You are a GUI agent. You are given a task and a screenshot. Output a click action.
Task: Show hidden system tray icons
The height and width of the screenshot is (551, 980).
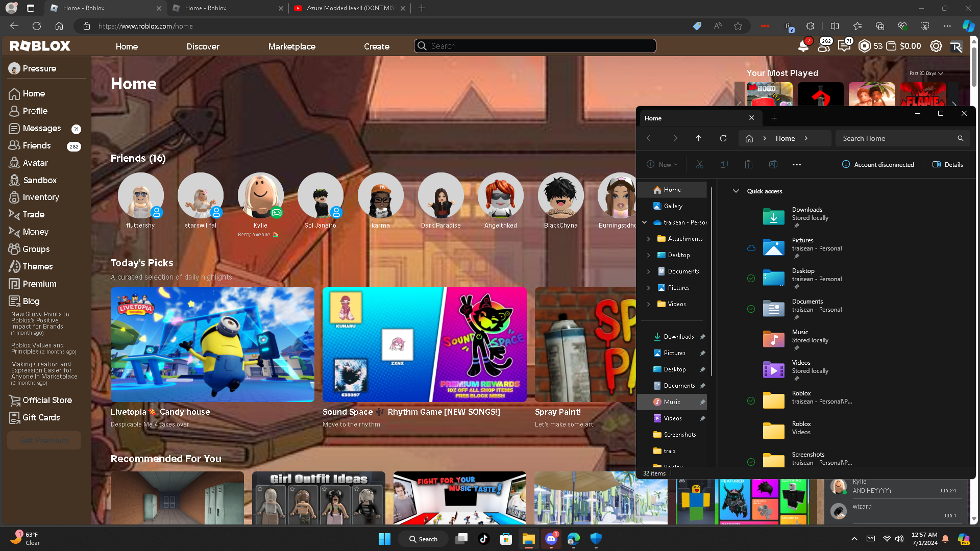[x=854, y=539]
